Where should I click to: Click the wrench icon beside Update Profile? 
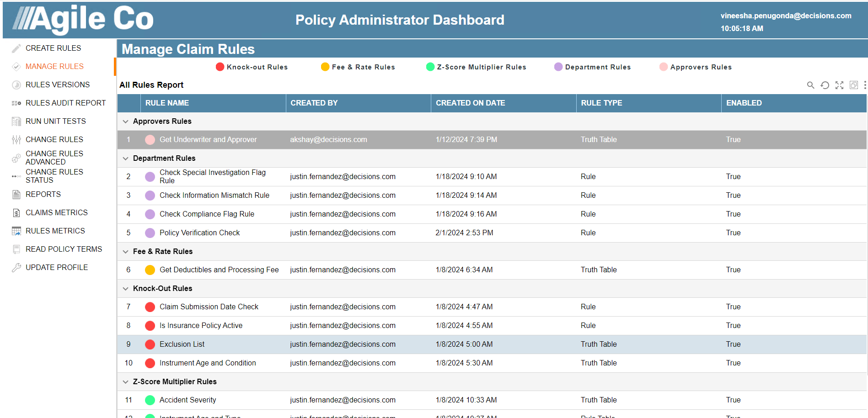16,268
